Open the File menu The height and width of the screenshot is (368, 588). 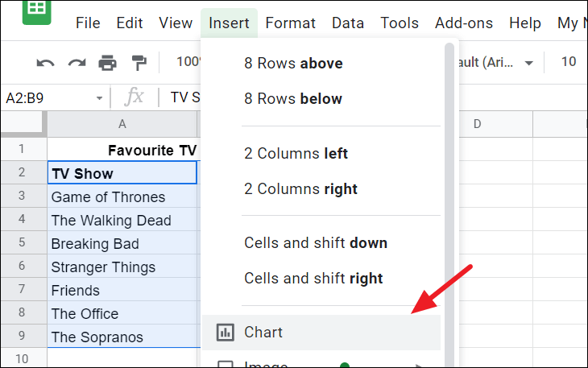tap(88, 23)
